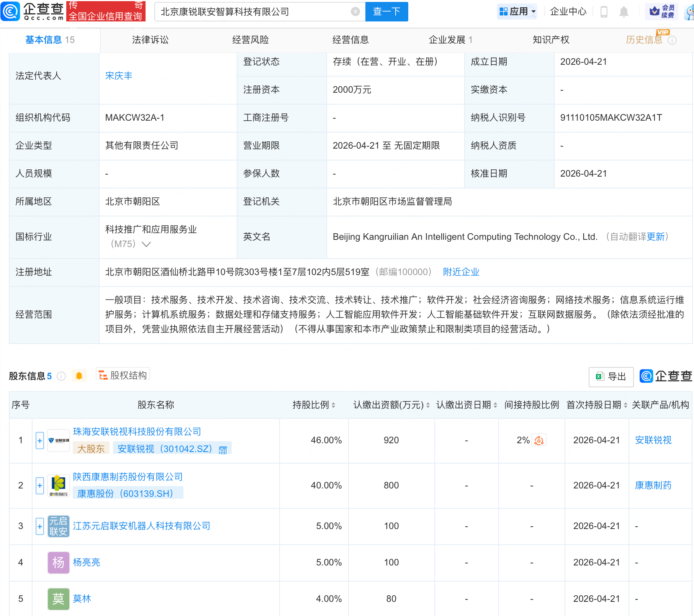Switch to the 法律诉讼 tab

(150, 39)
